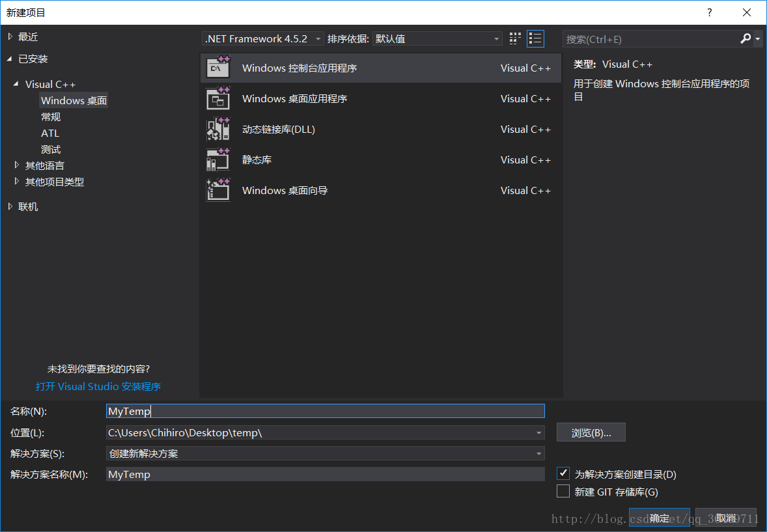
Task: Enable 新建 GIT 存储库 checkbox
Action: point(563,491)
